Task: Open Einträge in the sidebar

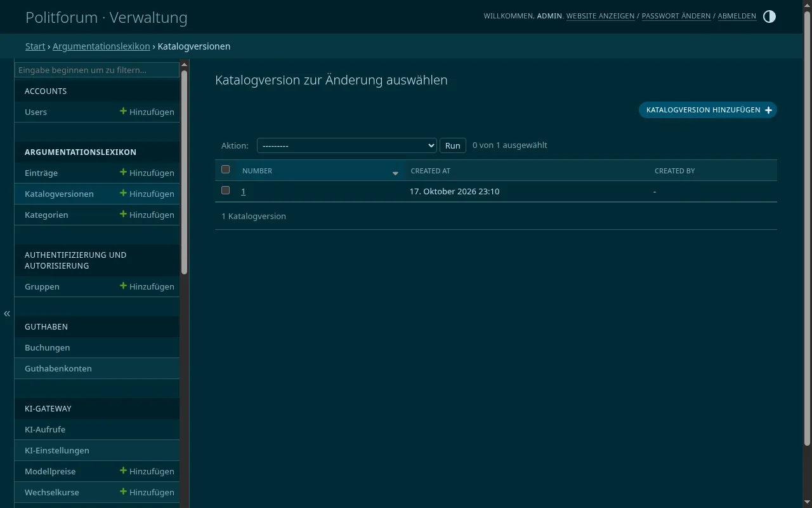Action: point(41,173)
